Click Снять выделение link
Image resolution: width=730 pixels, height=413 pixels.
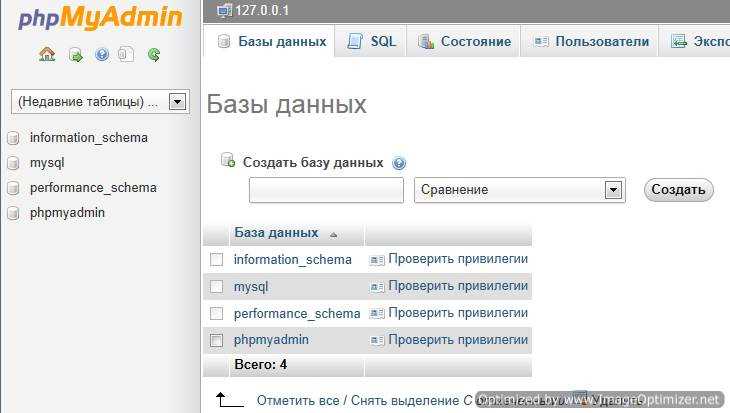pos(405,400)
